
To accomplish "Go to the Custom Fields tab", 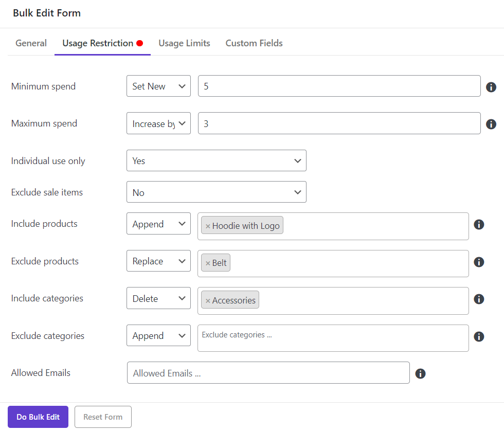I will coord(254,43).
